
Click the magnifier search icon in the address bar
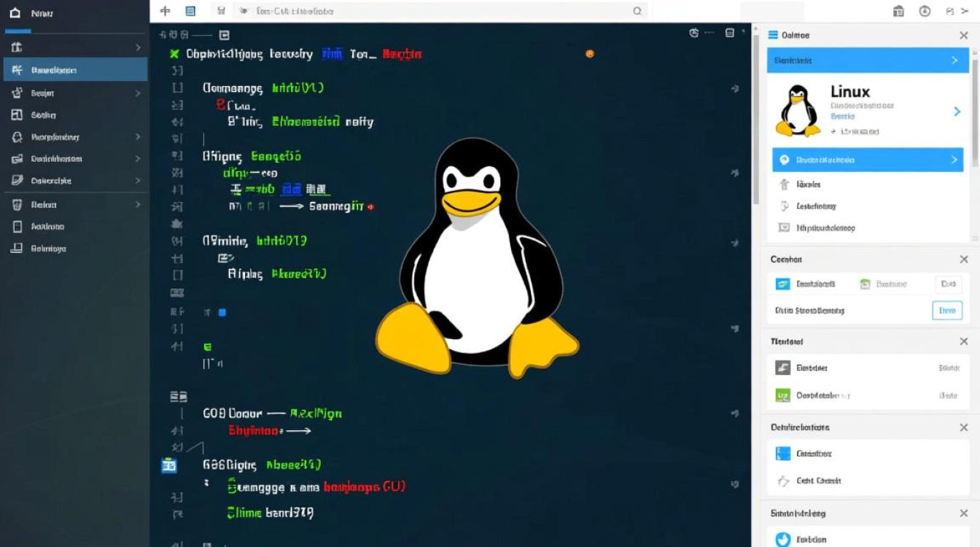tap(637, 11)
